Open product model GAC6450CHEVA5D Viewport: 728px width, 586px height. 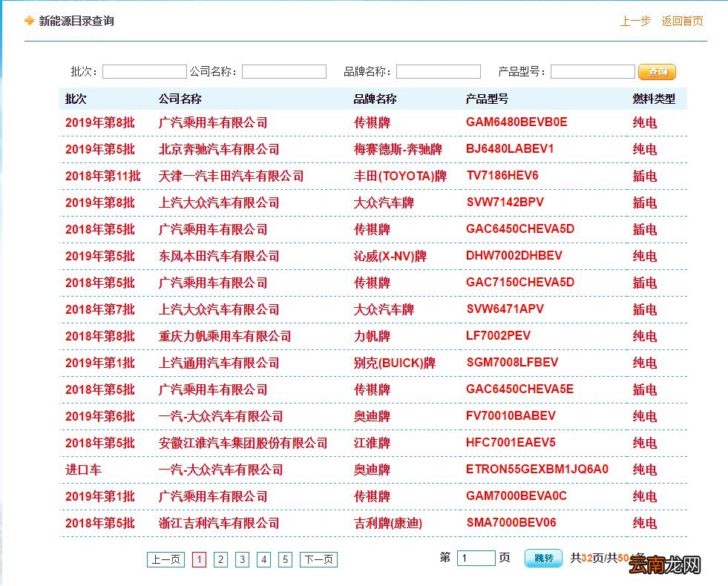click(x=520, y=228)
